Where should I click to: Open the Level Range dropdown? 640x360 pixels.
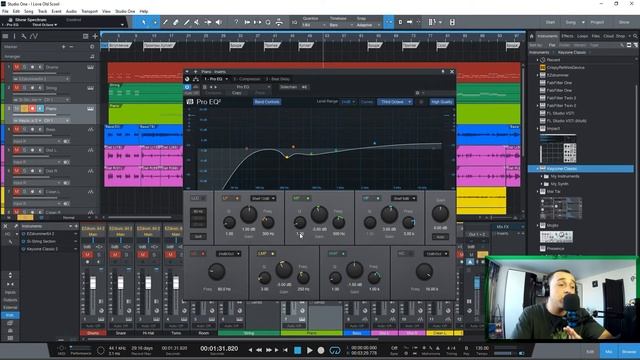[x=348, y=102]
